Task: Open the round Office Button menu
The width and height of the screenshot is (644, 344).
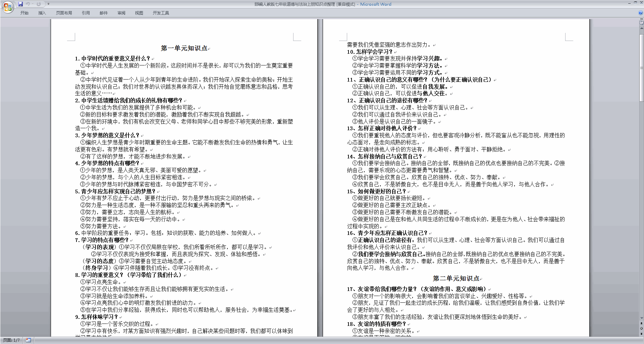Action: 7,7
